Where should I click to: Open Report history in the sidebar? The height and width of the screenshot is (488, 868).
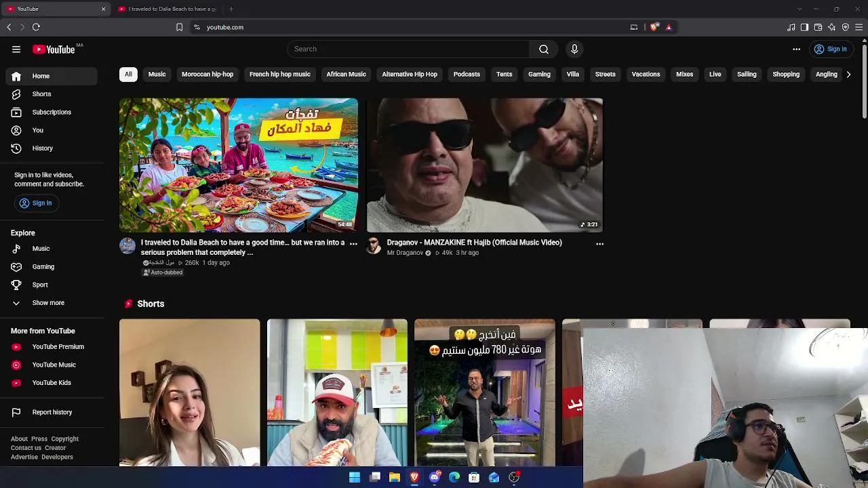pos(52,412)
